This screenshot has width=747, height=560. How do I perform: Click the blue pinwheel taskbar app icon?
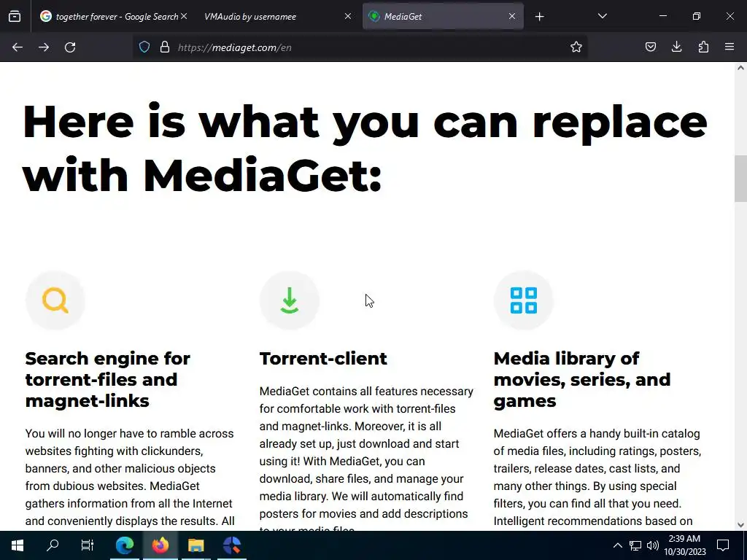click(x=232, y=545)
